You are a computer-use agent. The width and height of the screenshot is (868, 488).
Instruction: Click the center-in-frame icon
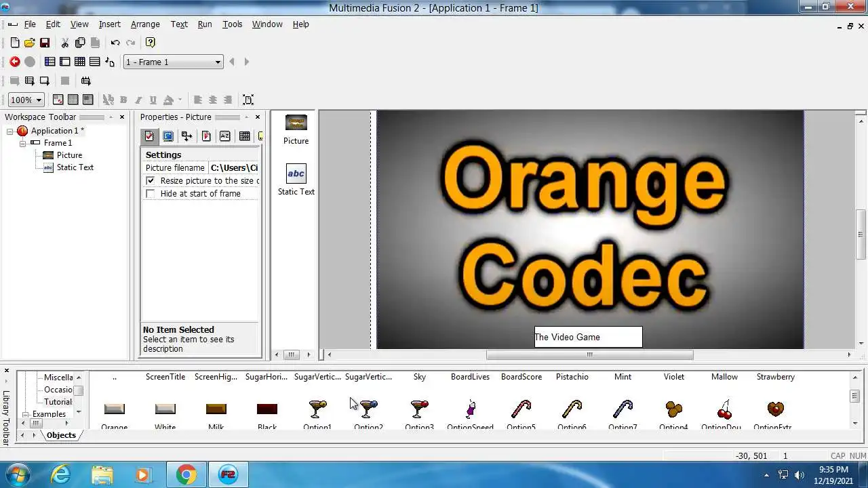248,100
